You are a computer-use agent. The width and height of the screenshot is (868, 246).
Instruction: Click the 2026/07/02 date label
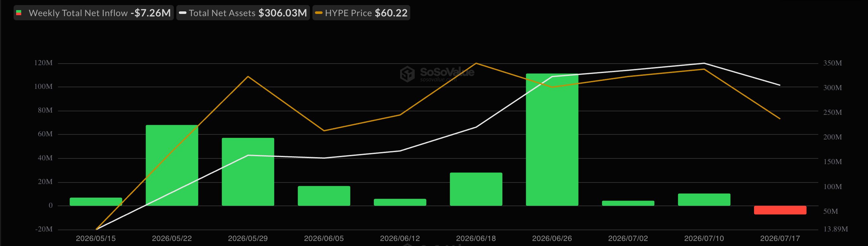(x=628, y=239)
